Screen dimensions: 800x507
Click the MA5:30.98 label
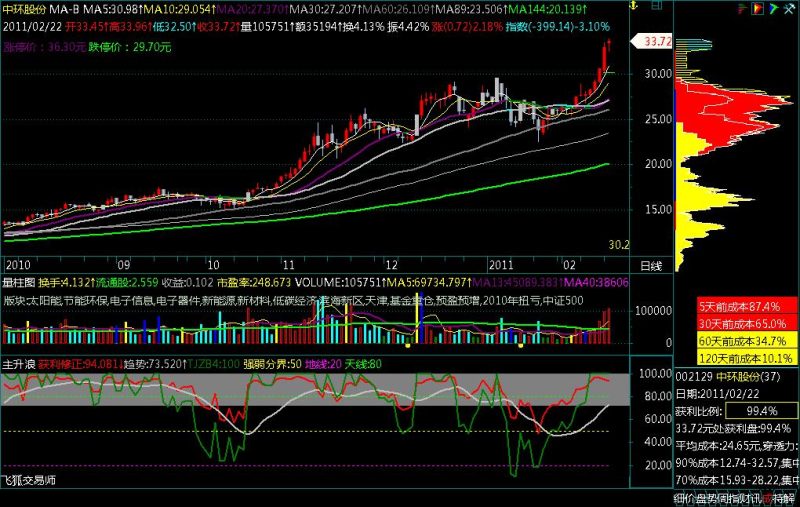point(112,9)
